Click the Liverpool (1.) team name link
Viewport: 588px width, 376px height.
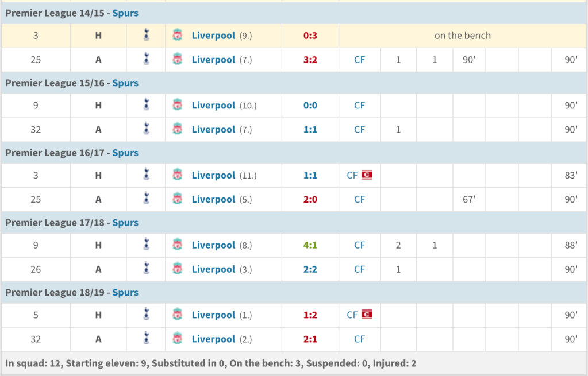click(213, 315)
